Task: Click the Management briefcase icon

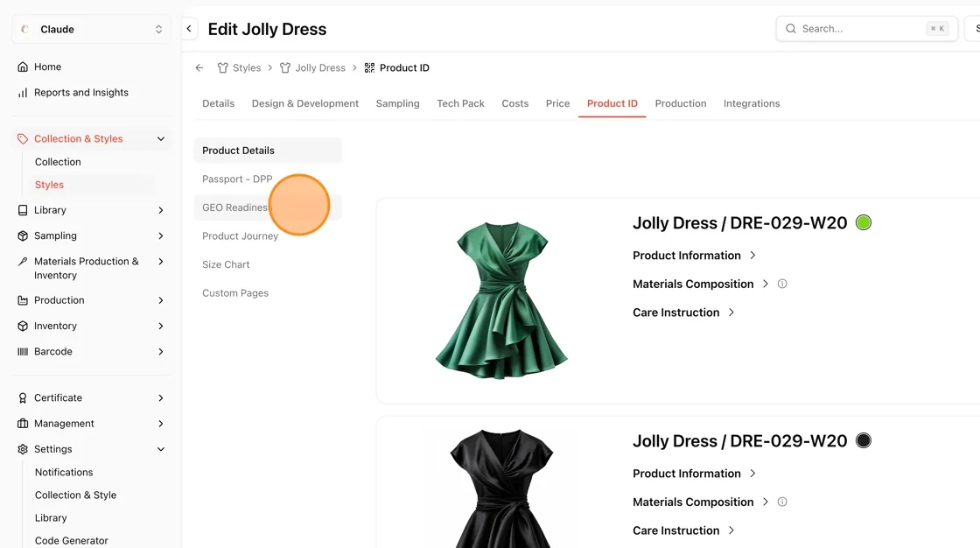Action: pyautogui.click(x=23, y=424)
